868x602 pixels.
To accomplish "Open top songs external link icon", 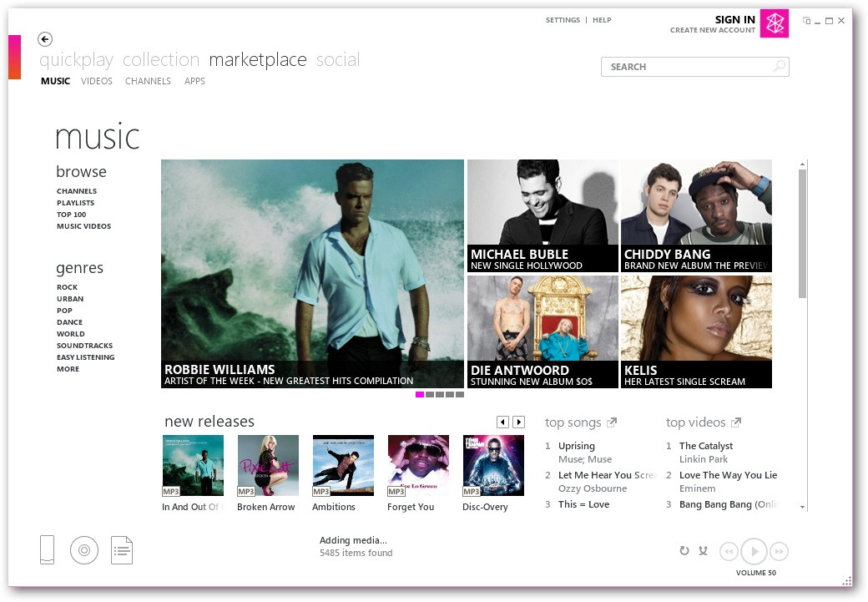I will click(x=612, y=422).
